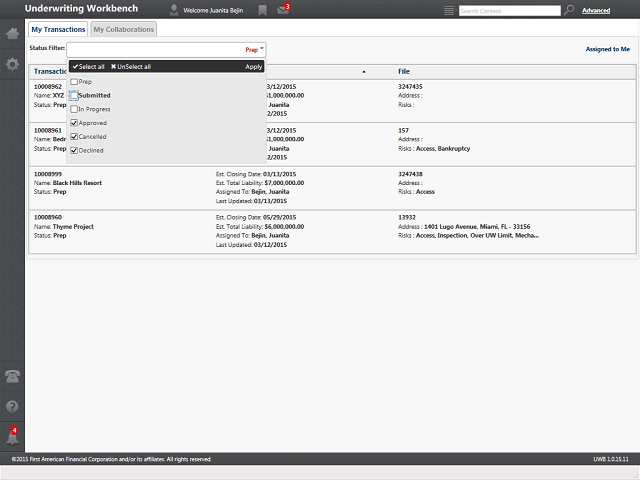Open the bookmark icon in header

click(x=262, y=11)
